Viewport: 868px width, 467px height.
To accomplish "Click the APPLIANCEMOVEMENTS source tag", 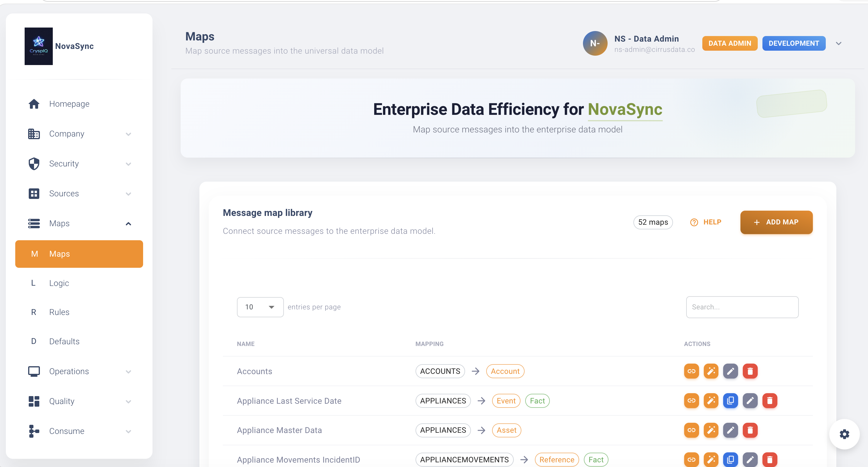I will pos(464,460).
